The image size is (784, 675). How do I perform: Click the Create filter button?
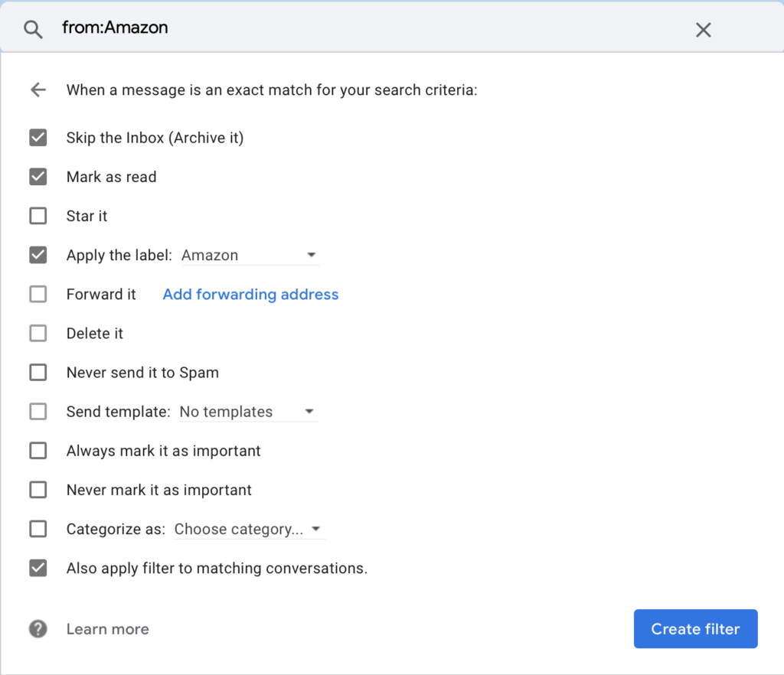pos(695,628)
